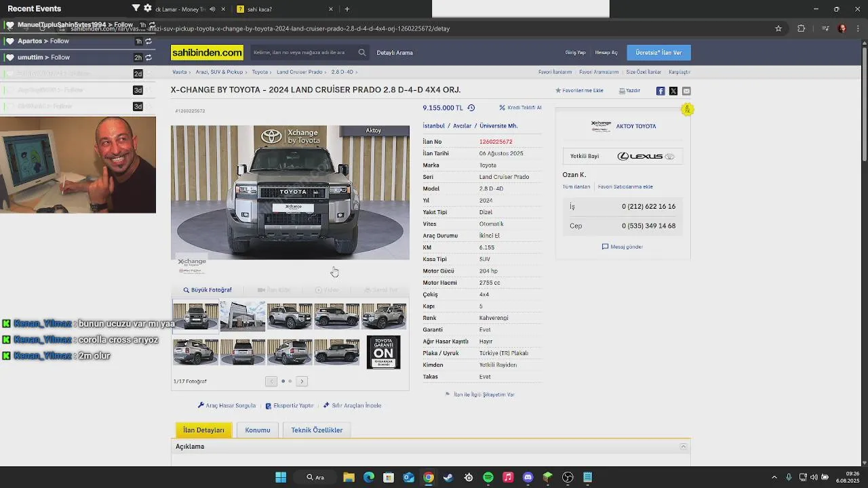
Task: Click the heart icon beside umuttim
Action: [9, 57]
